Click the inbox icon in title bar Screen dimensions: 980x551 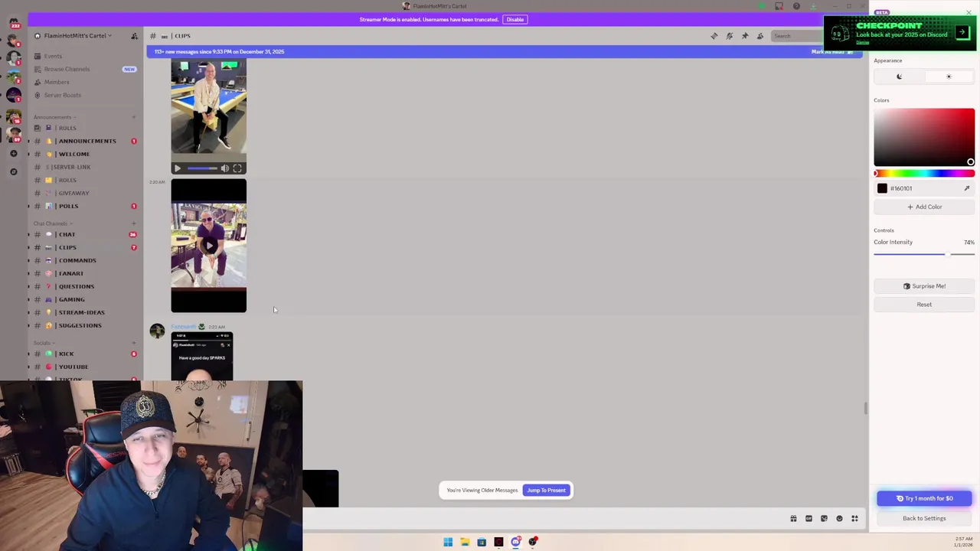click(x=779, y=6)
